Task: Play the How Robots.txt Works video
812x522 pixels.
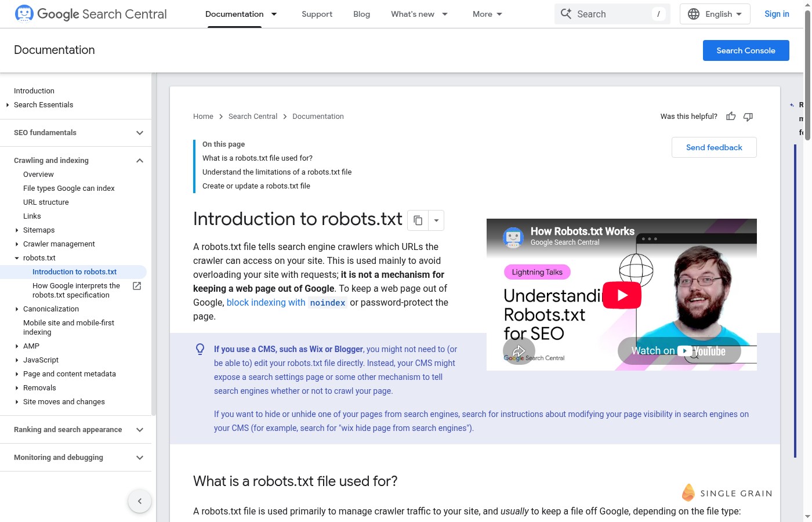Action: (622, 295)
